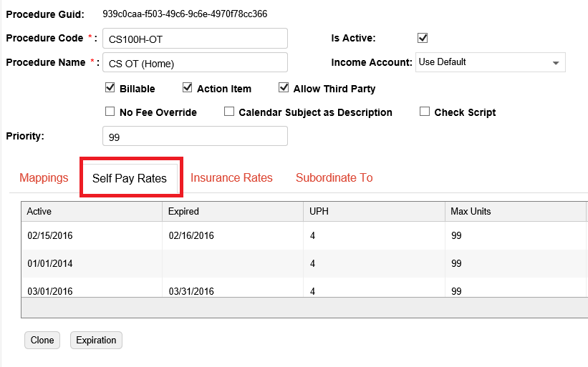This screenshot has height=367, width=588.
Task: Select the row with Active date 01/01/2014
Action: click(x=304, y=264)
